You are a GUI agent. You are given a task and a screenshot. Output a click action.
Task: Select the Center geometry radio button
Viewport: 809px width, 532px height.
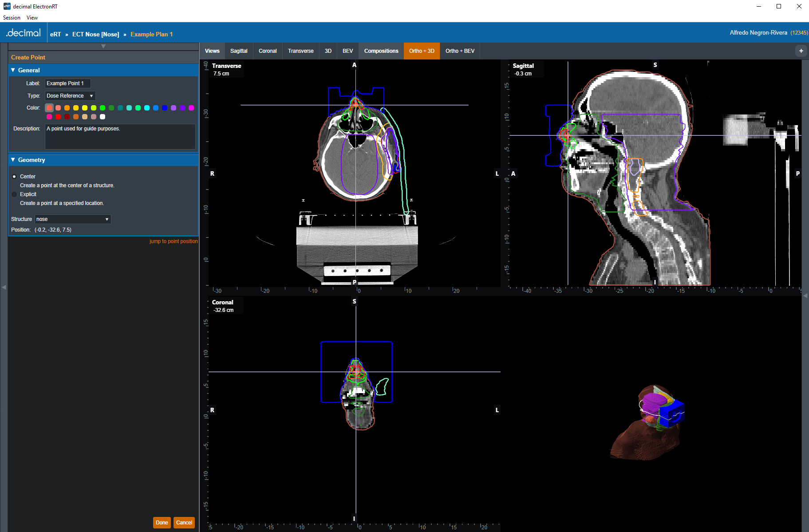(14, 177)
